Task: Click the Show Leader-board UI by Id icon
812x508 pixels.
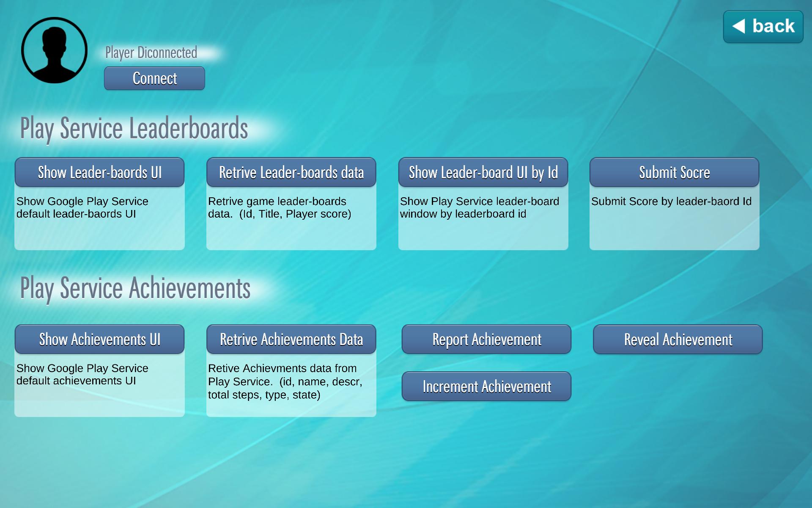Action: tap(484, 172)
